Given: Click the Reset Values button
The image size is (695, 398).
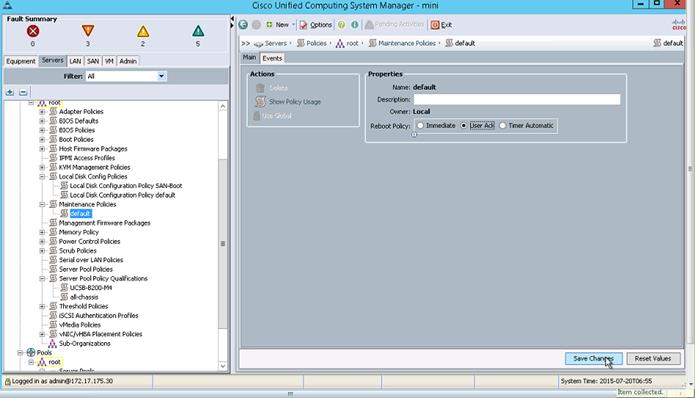Looking at the screenshot, I should point(653,359).
